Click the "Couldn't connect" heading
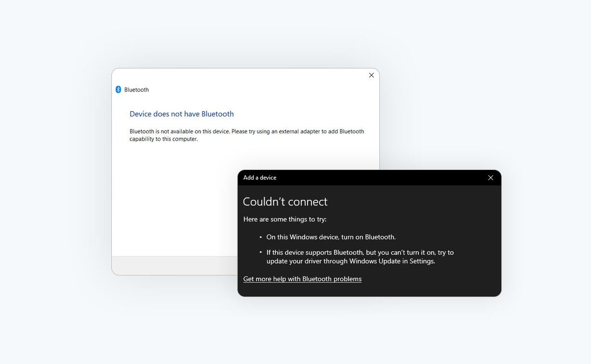This screenshot has height=364, width=591. 285,201
